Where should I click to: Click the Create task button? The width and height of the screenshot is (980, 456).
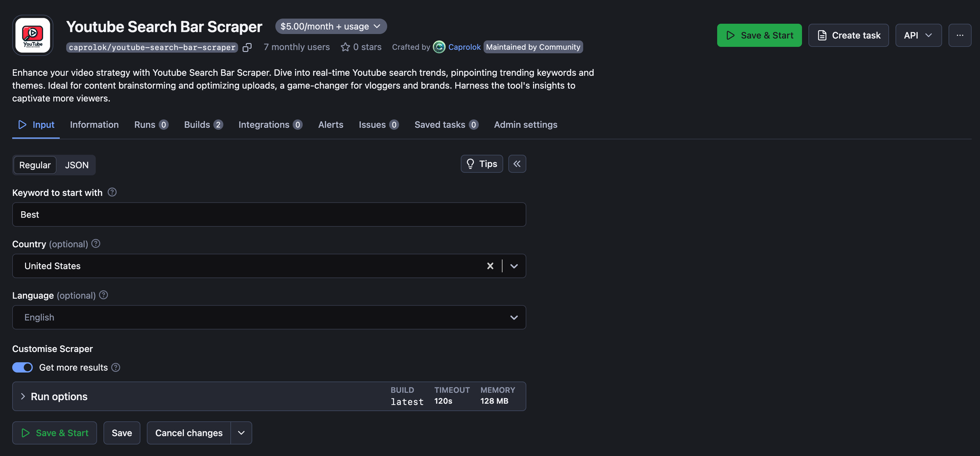[848, 35]
